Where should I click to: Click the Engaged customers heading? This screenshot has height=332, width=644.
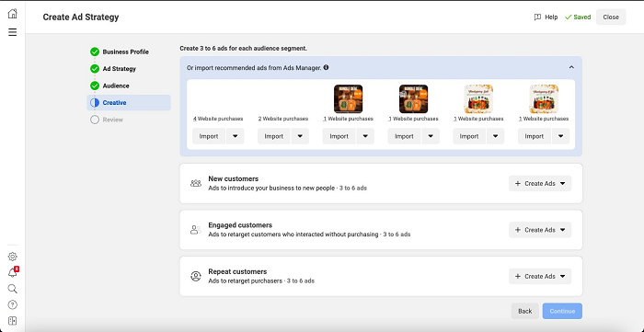240,225
